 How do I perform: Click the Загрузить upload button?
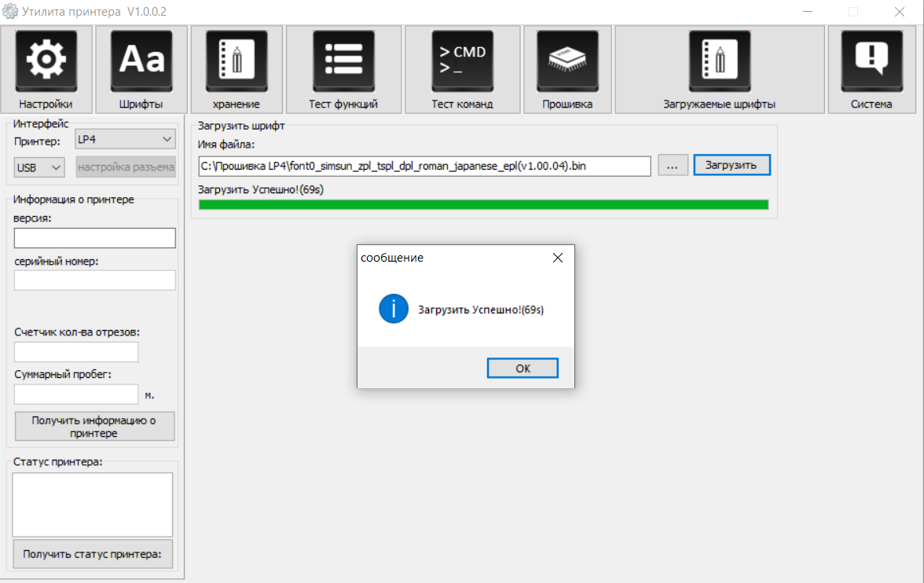click(x=731, y=165)
